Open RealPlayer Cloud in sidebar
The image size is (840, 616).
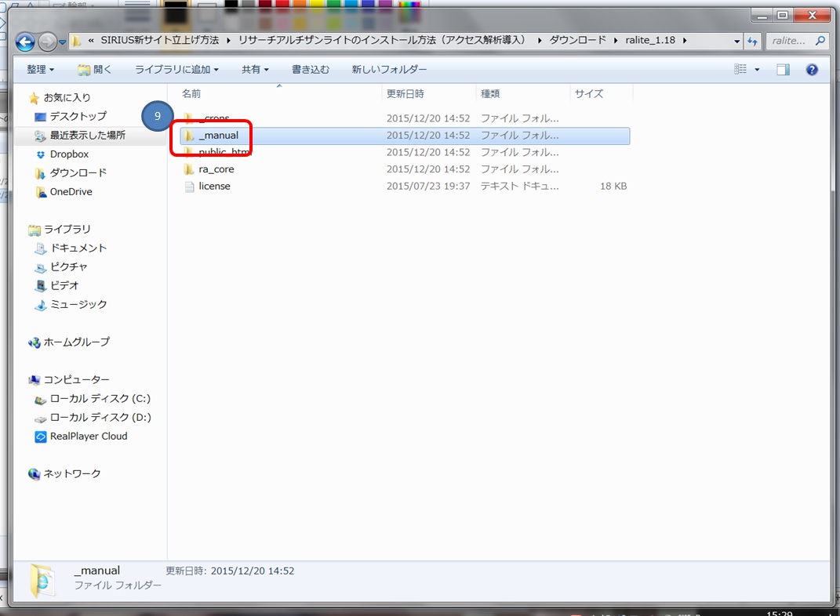(88, 437)
